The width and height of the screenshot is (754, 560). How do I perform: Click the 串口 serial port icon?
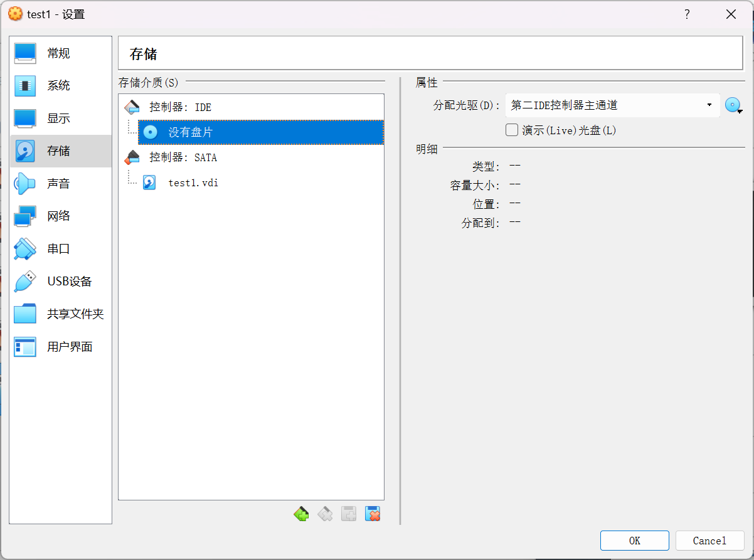click(25, 249)
